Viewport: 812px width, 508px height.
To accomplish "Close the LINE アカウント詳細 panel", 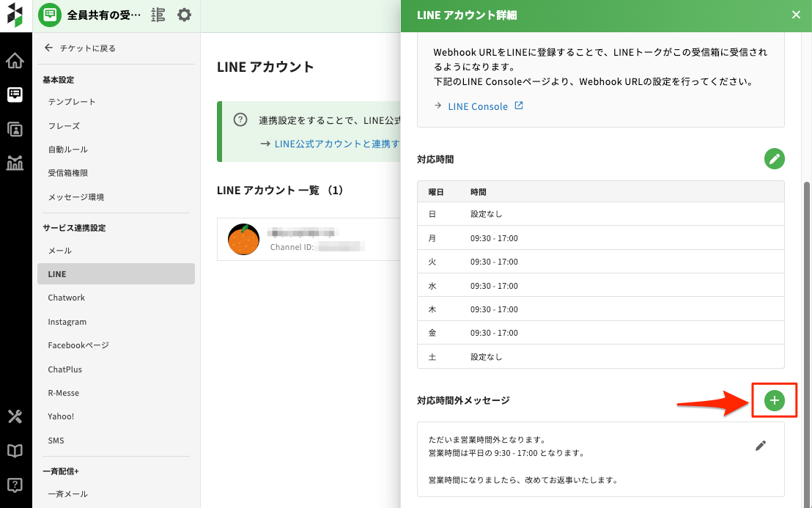I will (796, 15).
